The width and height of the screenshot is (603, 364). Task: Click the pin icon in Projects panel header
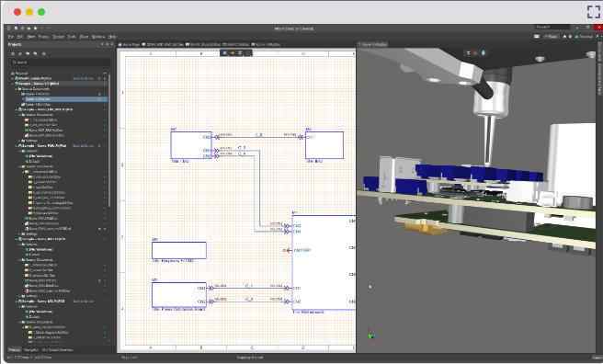point(107,45)
